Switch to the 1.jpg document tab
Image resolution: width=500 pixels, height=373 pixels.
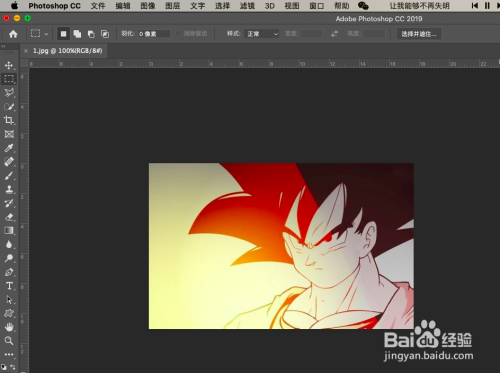coord(67,51)
